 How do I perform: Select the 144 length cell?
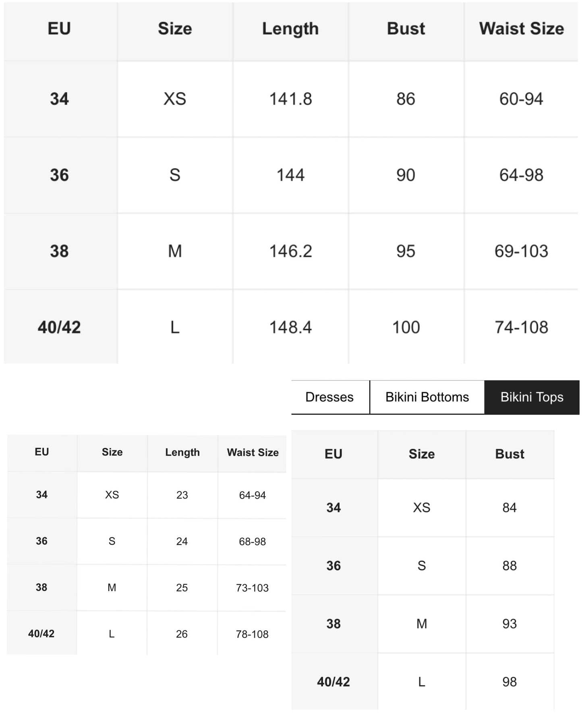point(290,175)
